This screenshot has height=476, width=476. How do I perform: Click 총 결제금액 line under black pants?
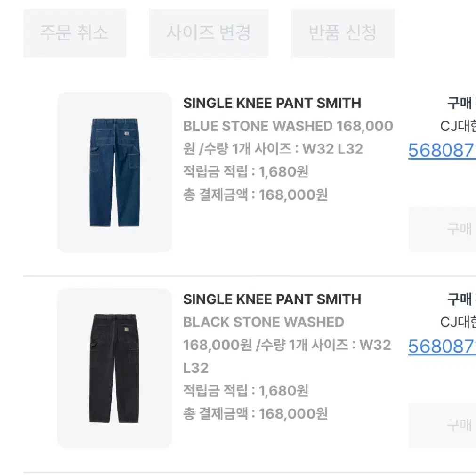(x=255, y=413)
